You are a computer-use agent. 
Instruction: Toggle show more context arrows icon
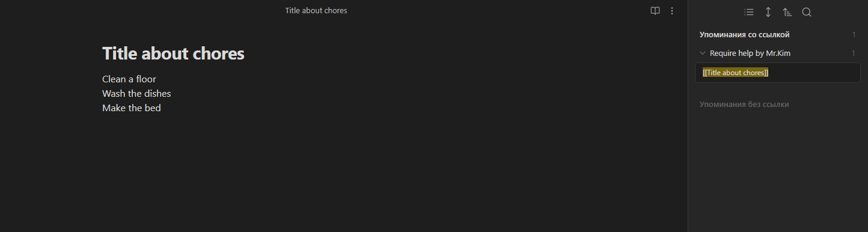pyautogui.click(x=768, y=12)
